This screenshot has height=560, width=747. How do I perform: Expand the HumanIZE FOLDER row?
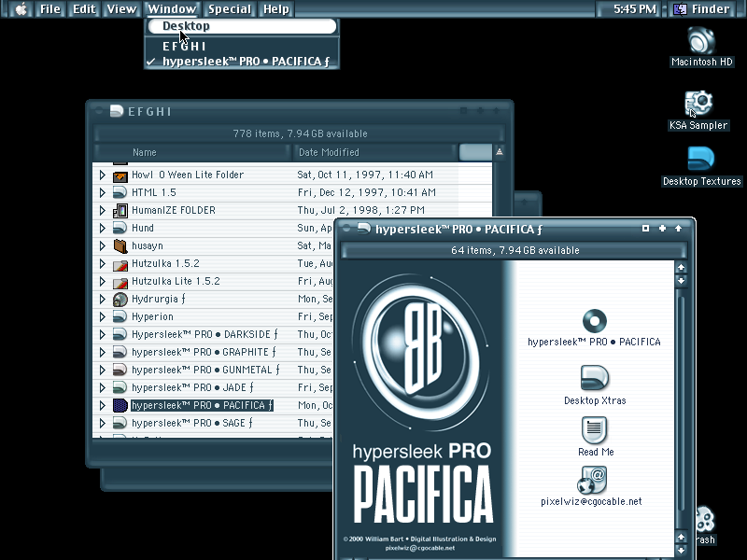(102, 210)
